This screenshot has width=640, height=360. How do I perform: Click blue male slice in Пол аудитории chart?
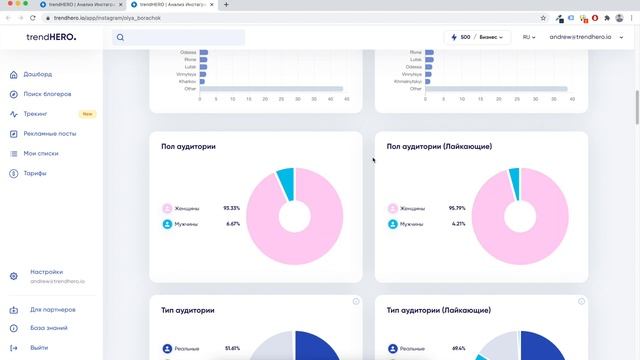pyautogui.click(x=286, y=183)
